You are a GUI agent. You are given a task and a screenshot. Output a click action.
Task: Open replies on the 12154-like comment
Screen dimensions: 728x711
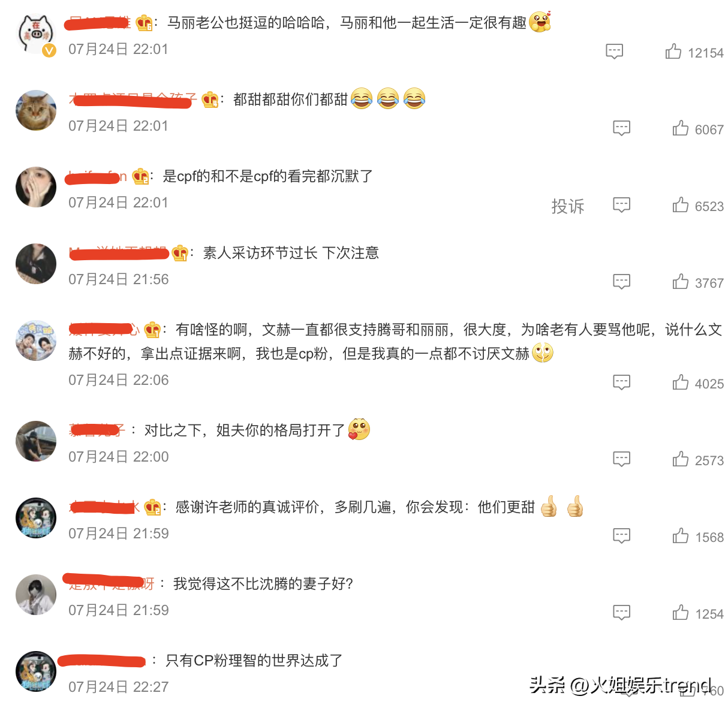pos(614,52)
